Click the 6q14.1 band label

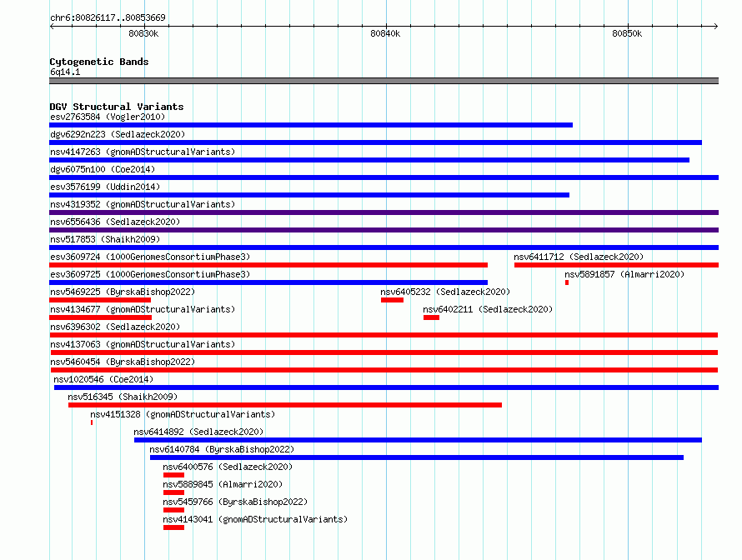(65, 72)
